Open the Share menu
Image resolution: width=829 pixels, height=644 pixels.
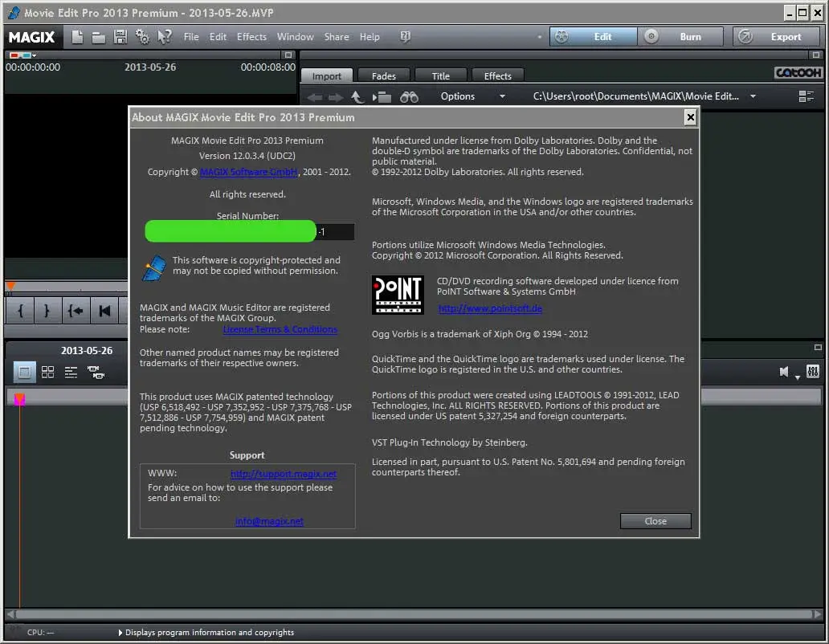[337, 37]
